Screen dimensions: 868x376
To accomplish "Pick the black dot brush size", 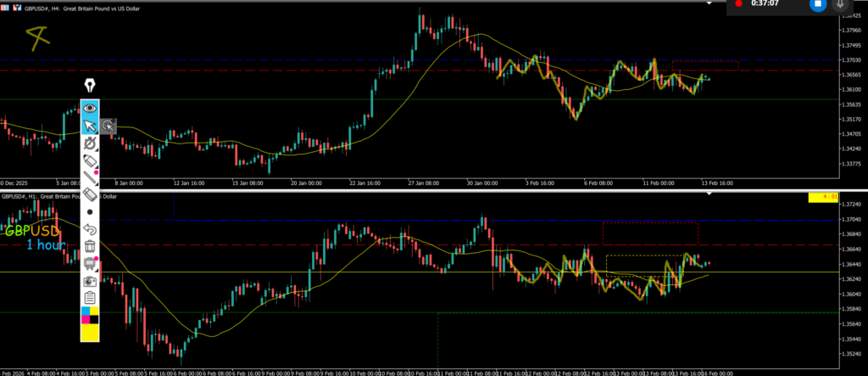I will click(89, 211).
